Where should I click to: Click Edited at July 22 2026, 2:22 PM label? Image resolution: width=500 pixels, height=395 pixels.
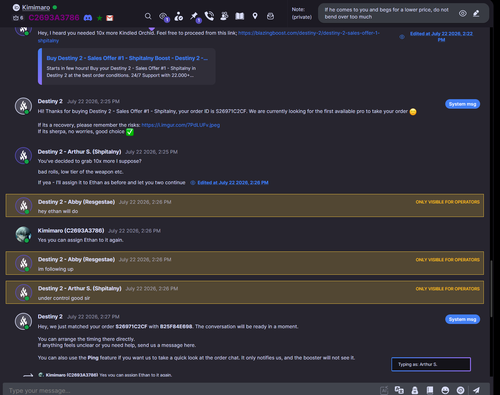tap(441, 37)
